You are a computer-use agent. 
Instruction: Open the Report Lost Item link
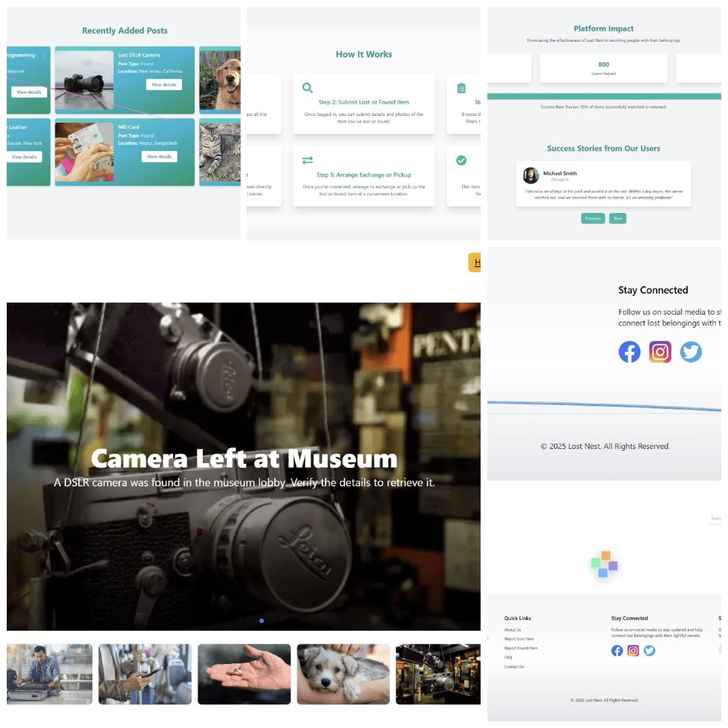pos(519,639)
